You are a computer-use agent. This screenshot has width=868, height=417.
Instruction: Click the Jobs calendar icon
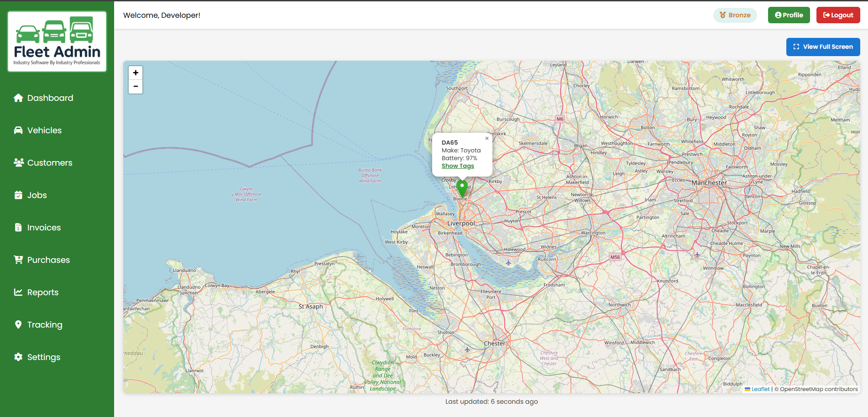coord(18,195)
